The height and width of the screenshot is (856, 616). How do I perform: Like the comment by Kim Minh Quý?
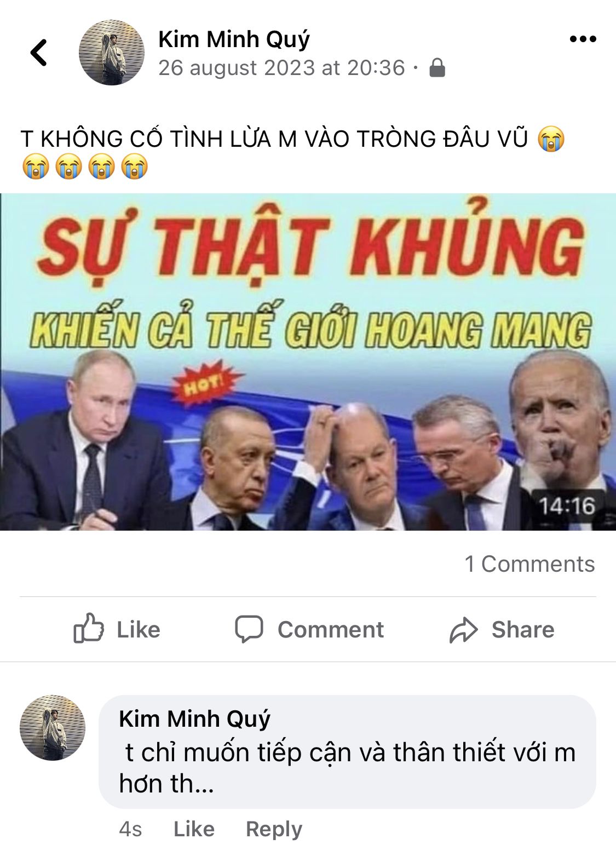point(194,829)
